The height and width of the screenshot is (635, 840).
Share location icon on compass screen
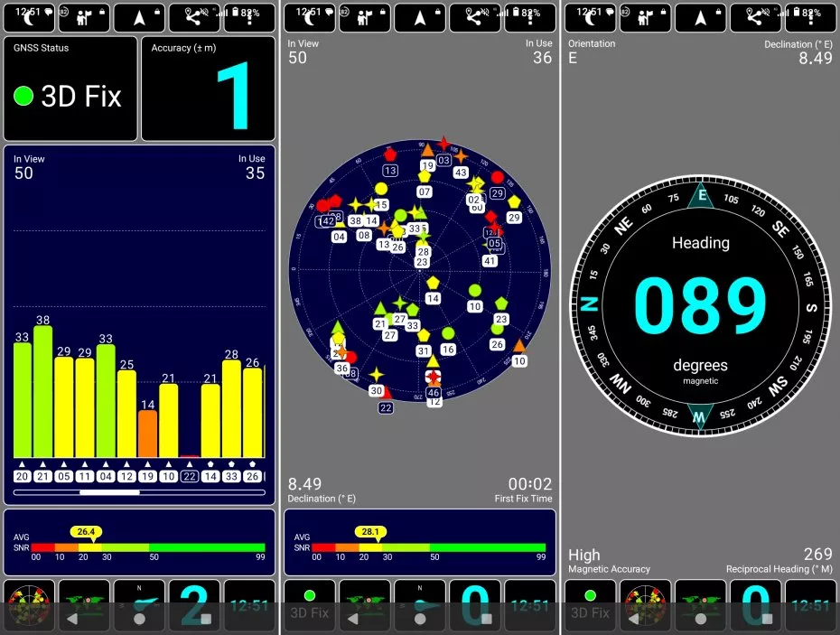pos(756,18)
